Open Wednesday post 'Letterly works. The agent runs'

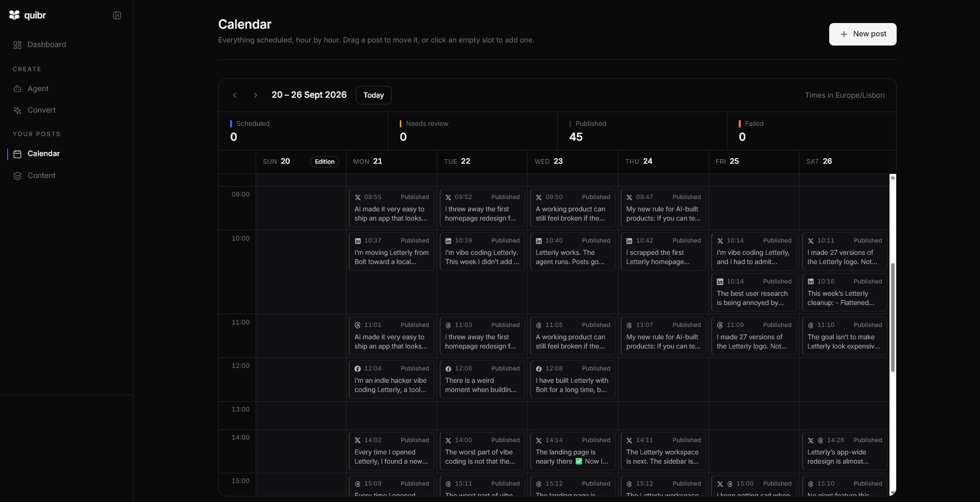573,251
